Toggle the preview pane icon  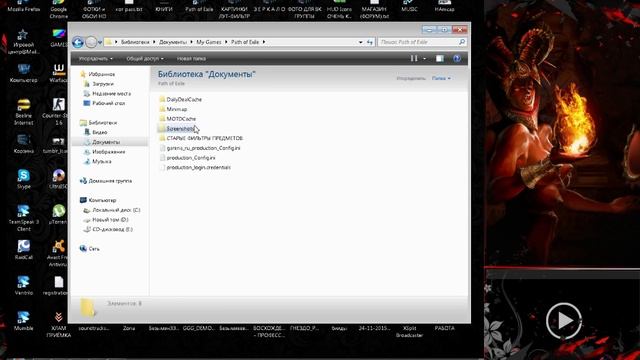pos(440,59)
